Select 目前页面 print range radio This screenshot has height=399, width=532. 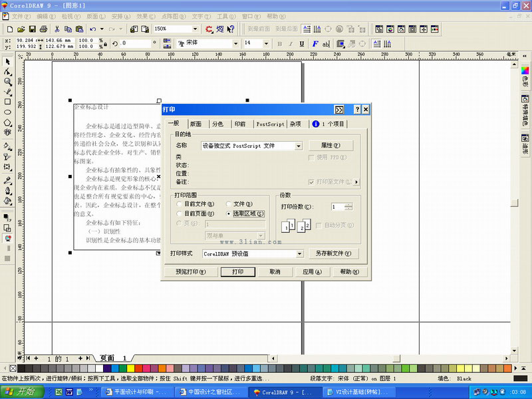tap(196, 213)
